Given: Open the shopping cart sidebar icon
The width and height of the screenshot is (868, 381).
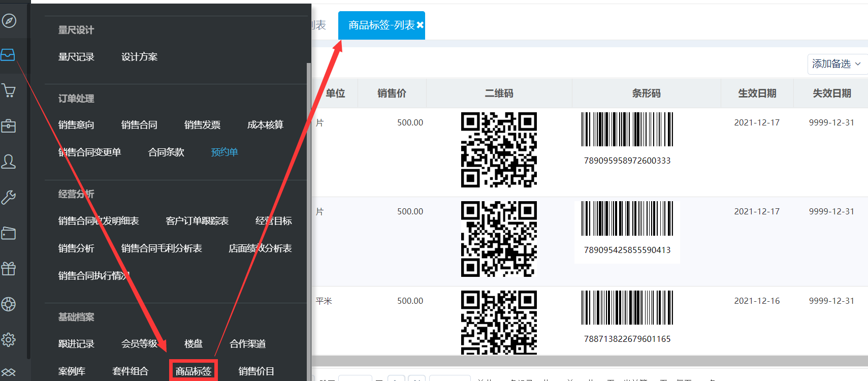Looking at the screenshot, I should click(9, 90).
